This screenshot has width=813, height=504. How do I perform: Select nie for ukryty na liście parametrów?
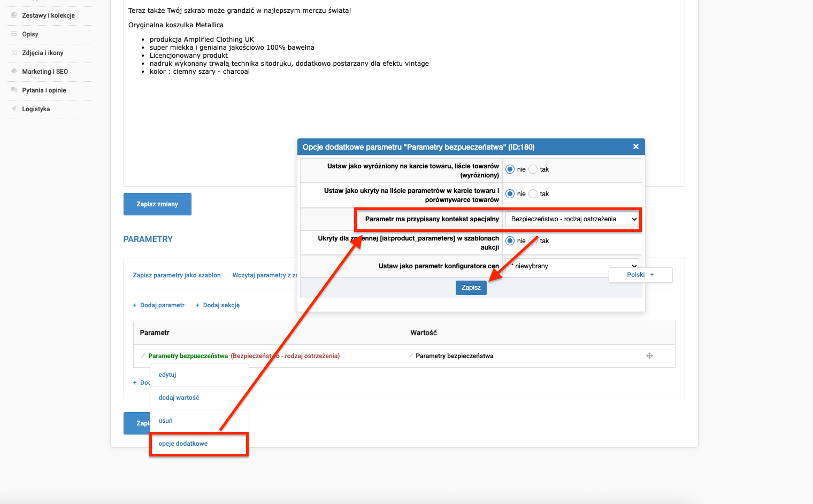pos(510,194)
